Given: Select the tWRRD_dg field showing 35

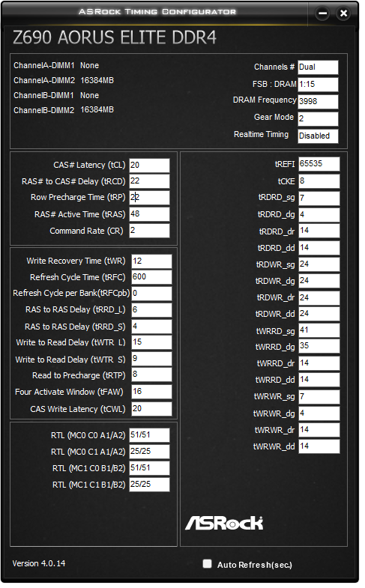Looking at the screenshot, I should tap(319, 346).
